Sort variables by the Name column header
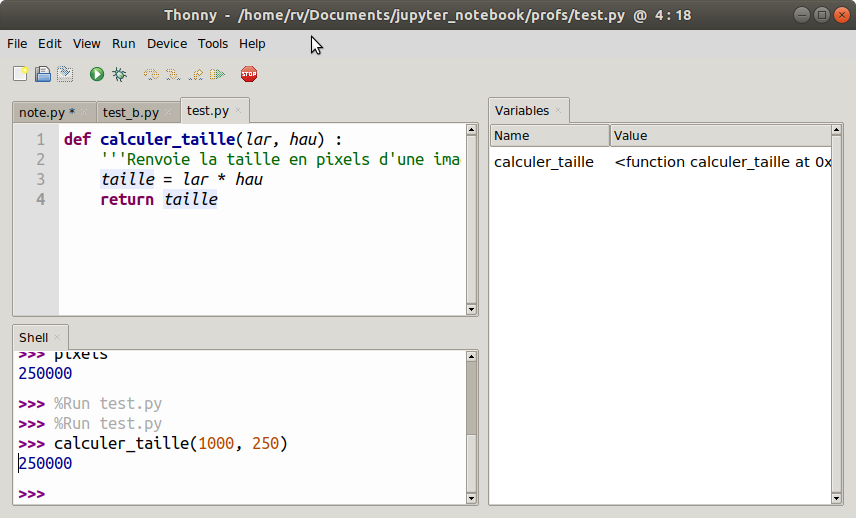Viewport: 856px width, 518px height. 550,135
